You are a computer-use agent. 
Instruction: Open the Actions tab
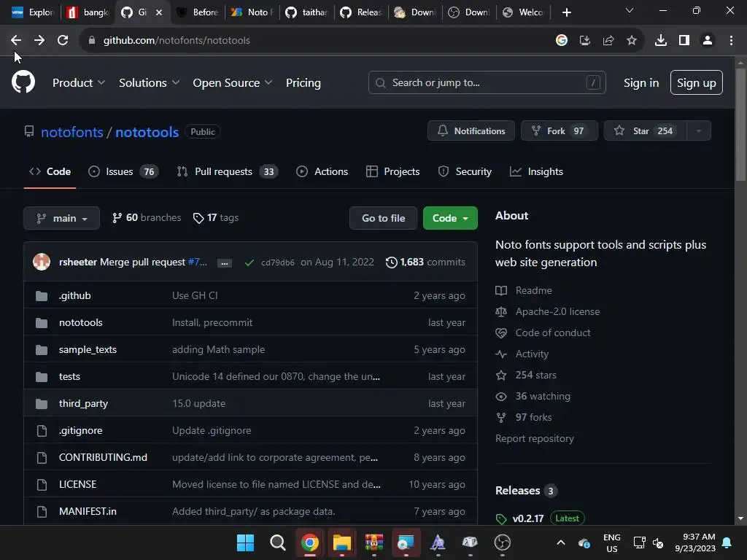[322, 171]
